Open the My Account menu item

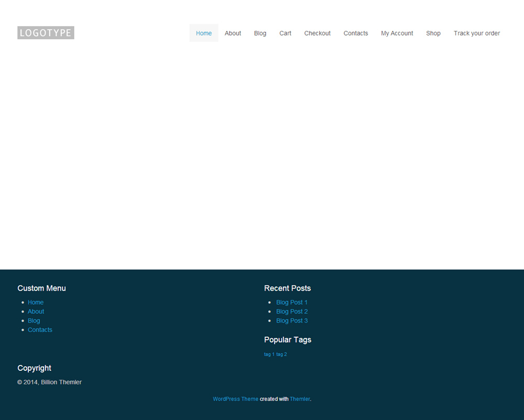coord(397,33)
